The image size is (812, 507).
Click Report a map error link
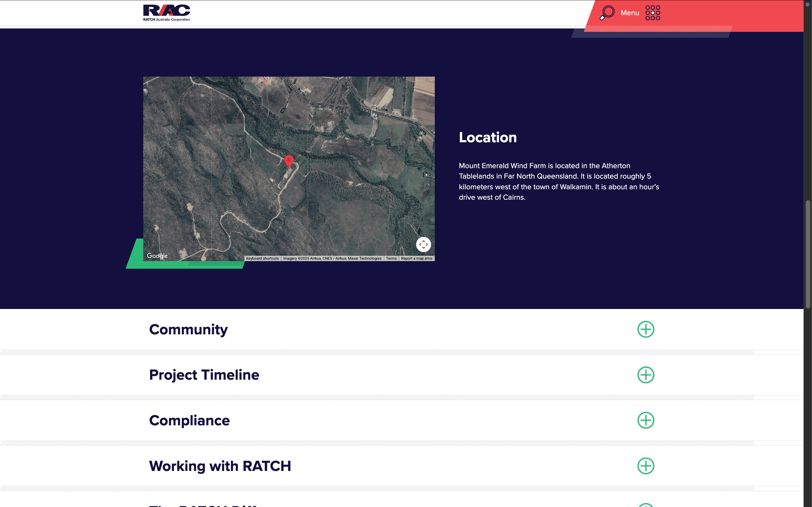[x=417, y=259]
